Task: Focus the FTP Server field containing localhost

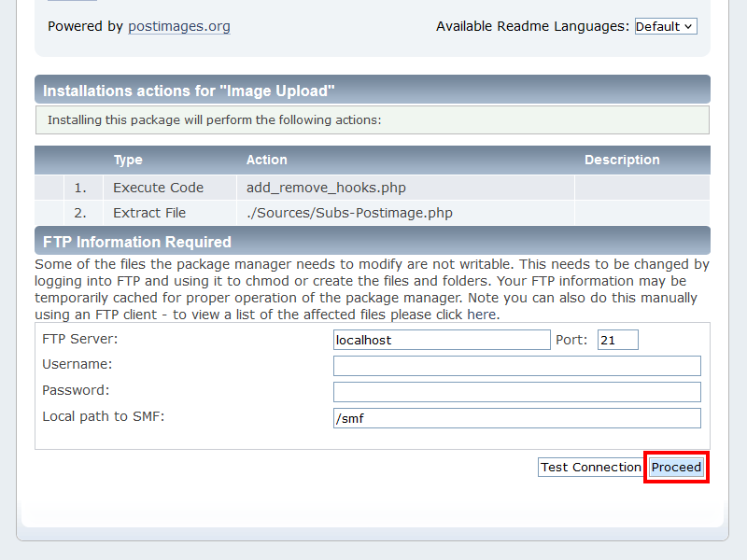Action: [x=442, y=340]
